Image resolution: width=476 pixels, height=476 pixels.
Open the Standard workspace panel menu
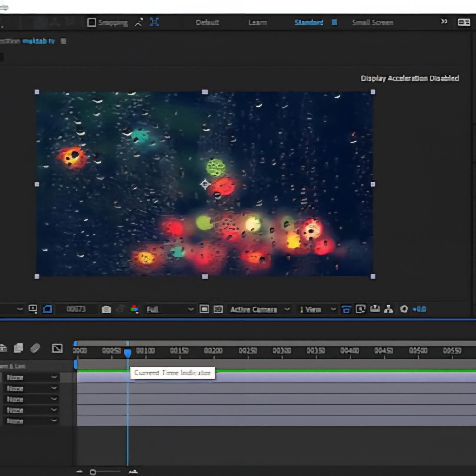(x=334, y=22)
